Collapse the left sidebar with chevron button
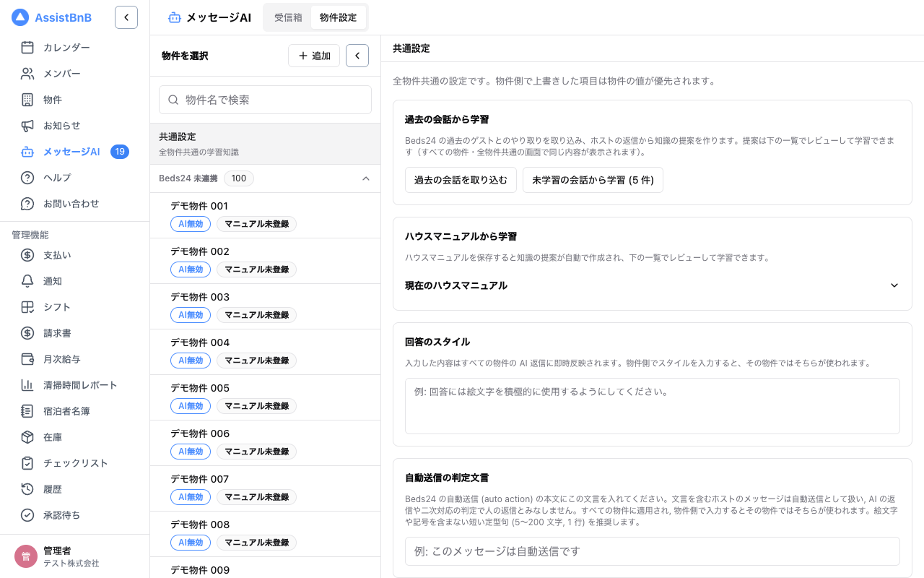The image size is (924, 578). [x=126, y=17]
